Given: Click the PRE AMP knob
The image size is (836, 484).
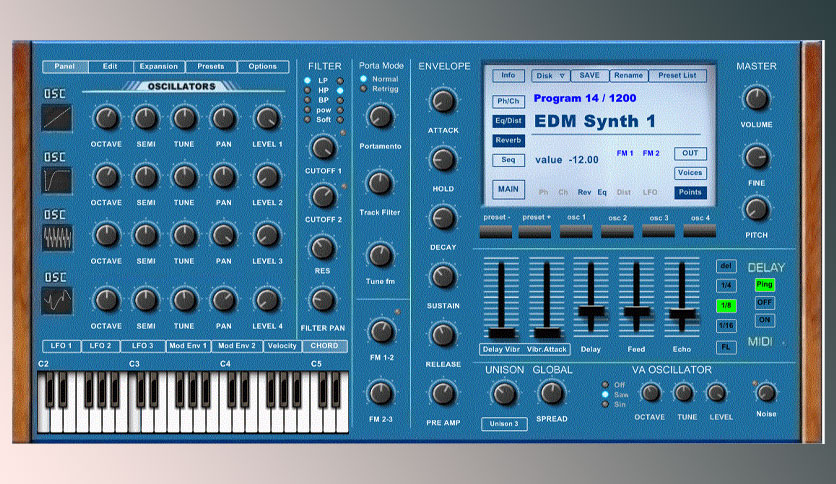Looking at the screenshot, I should coord(443,393).
